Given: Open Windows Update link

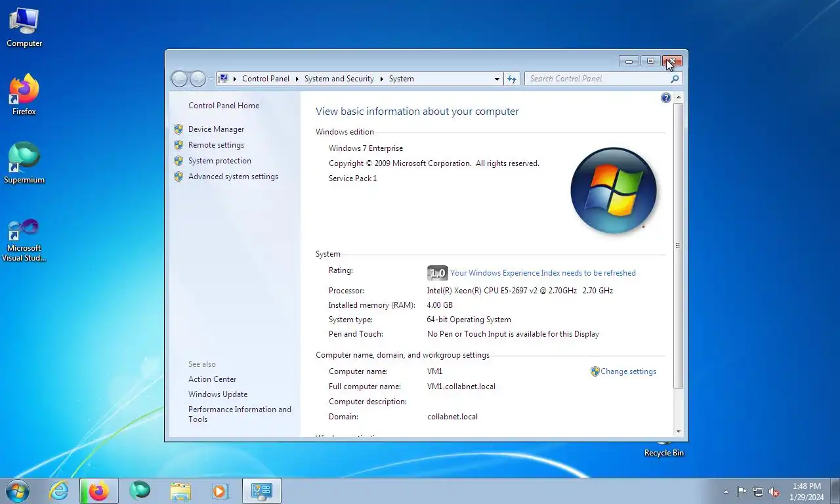Looking at the screenshot, I should click(x=218, y=394).
